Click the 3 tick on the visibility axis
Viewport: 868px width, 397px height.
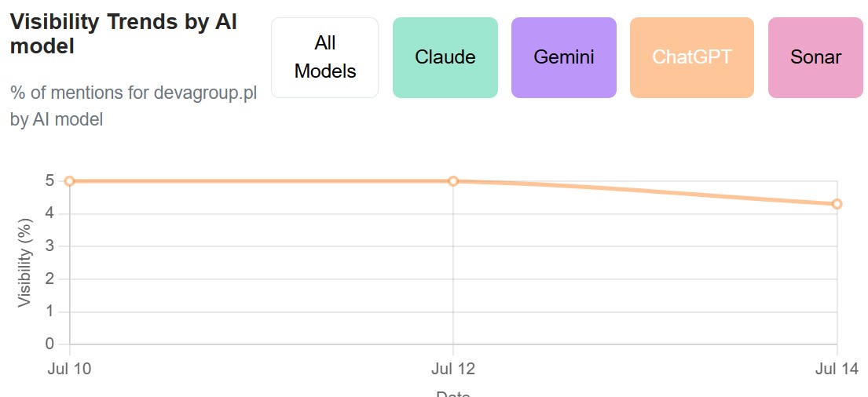pos(49,246)
